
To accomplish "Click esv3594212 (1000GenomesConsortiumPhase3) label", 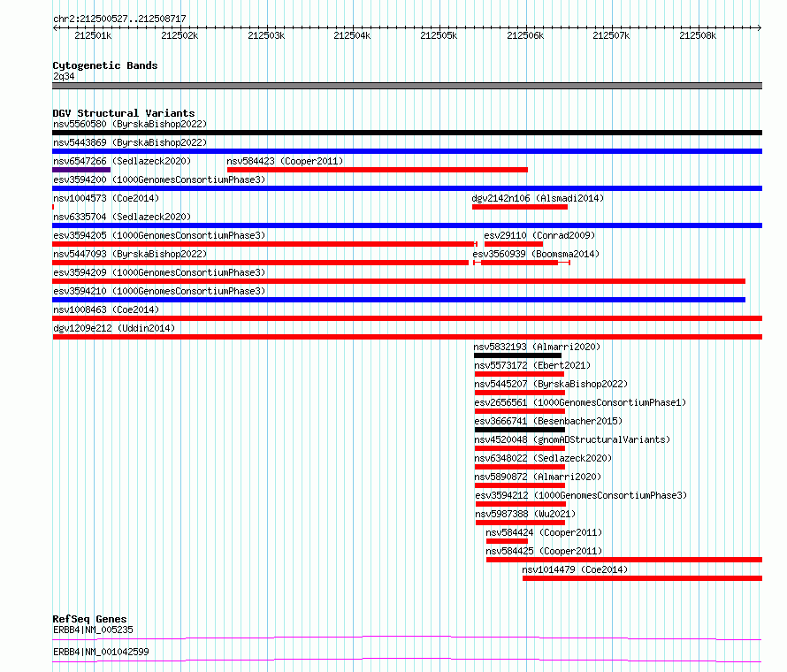I will click(581, 495).
